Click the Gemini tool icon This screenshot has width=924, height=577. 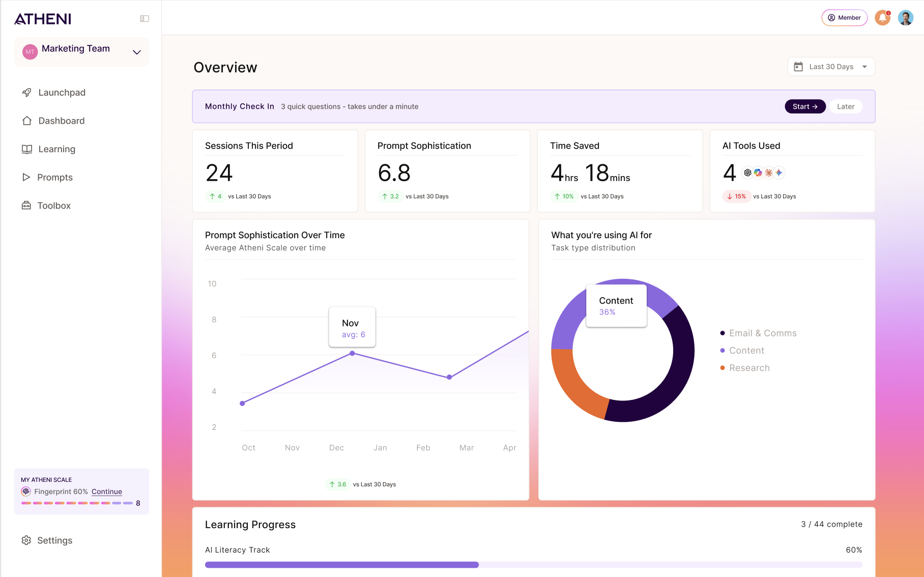(779, 173)
